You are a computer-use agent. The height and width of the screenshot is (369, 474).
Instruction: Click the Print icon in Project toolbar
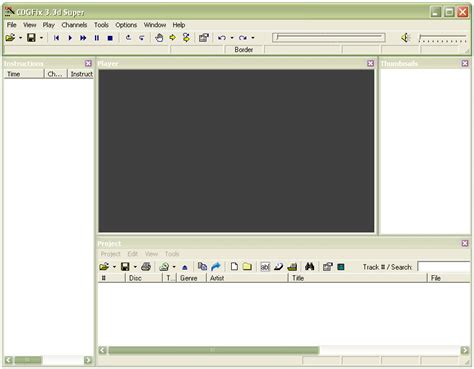pos(146,267)
